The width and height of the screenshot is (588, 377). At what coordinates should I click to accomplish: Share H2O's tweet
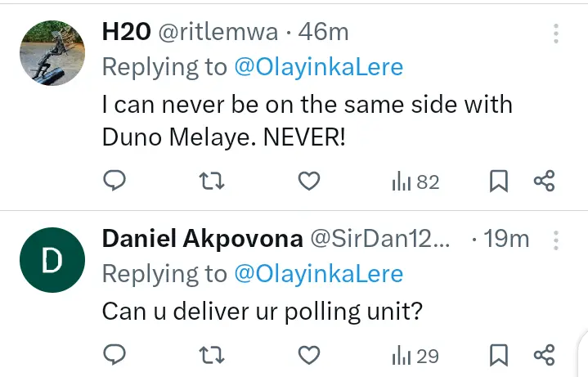pyautogui.click(x=545, y=182)
